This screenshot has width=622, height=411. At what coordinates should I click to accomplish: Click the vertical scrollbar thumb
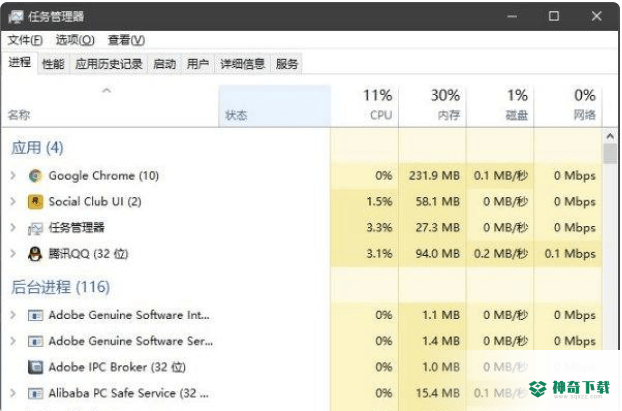tap(610, 154)
